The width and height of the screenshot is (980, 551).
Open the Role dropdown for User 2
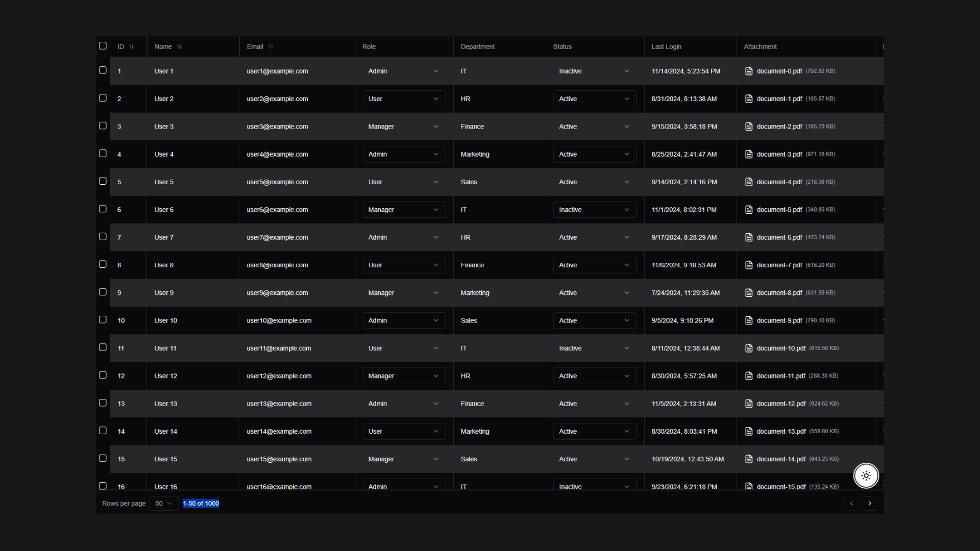tap(404, 99)
